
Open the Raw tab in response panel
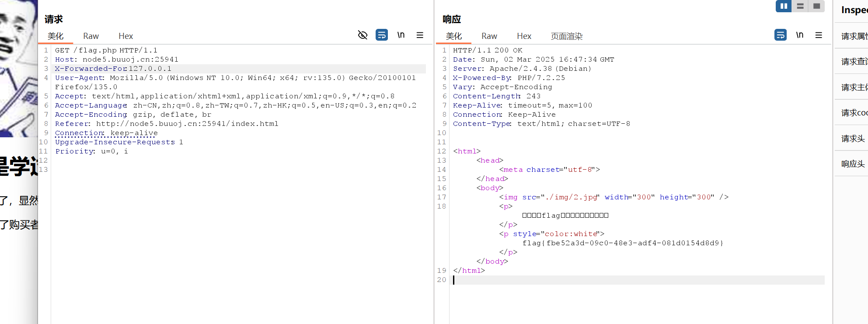pos(489,36)
